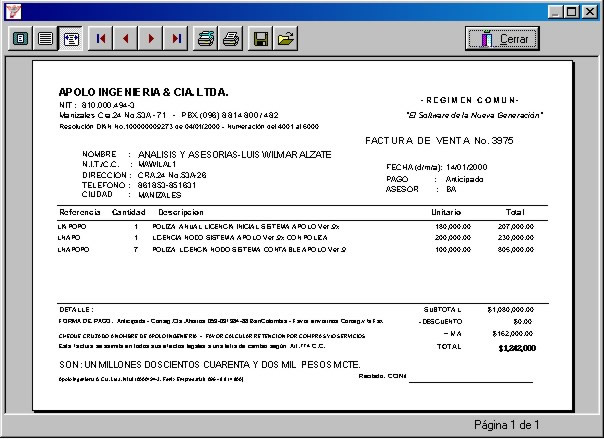Screen dimensions: 604x439
Task: Click the unit price 100,000.00
Action: 453,250
